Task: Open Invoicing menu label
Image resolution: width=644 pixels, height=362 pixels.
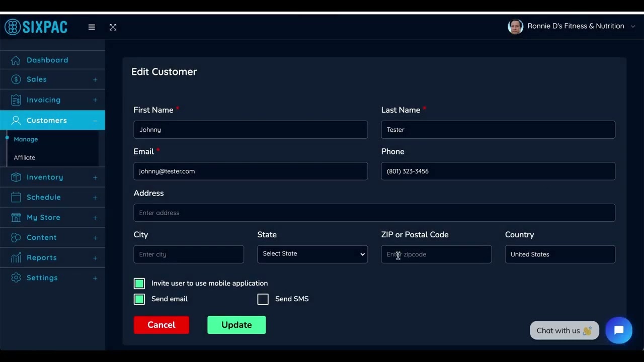Action: [44, 100]
